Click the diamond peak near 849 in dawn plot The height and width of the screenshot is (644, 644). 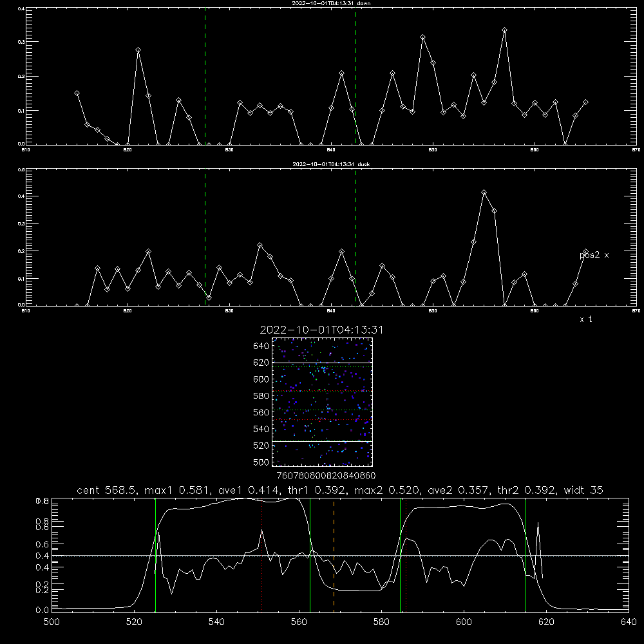click(x=422, y=37)
